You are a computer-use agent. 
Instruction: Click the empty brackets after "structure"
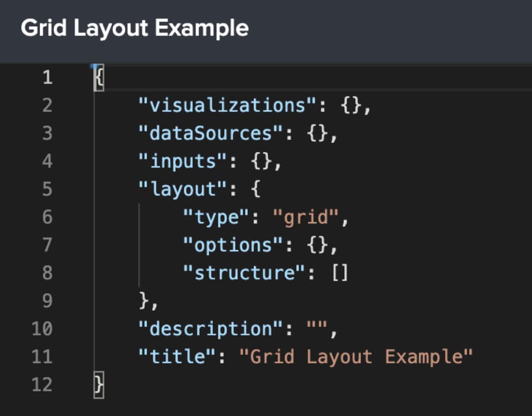point(340,273)
